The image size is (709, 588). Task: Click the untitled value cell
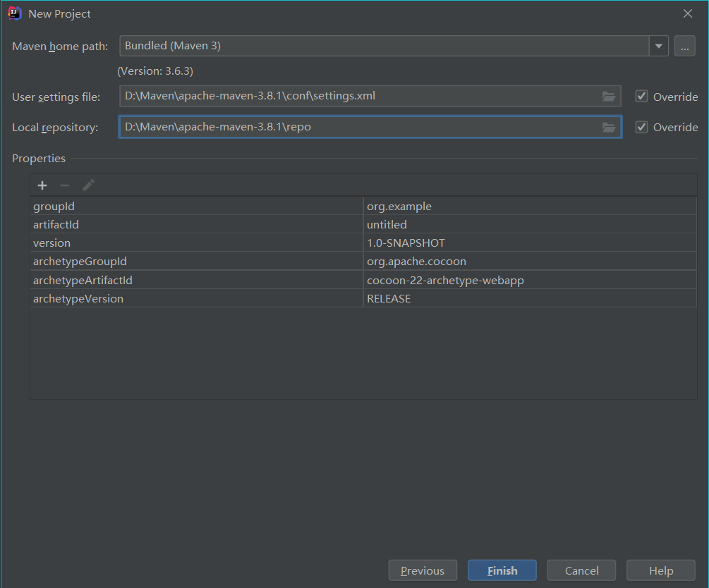click(x=530, y=225)
